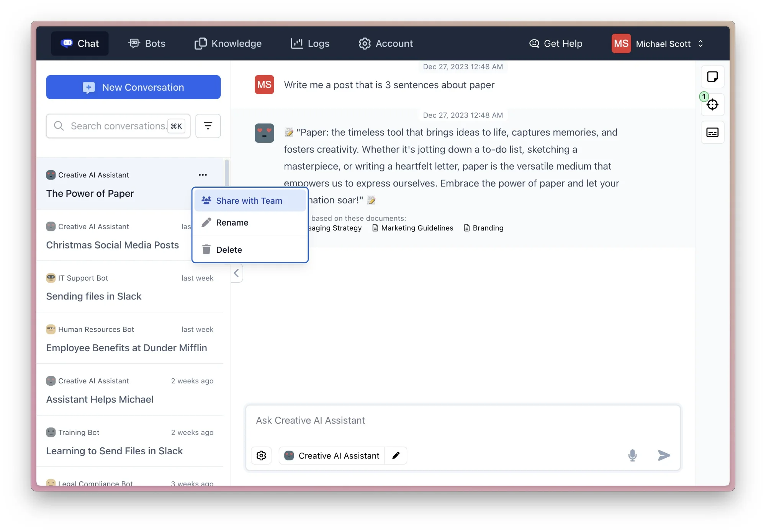Open chat settings gear icon
Screen dimensions: 766x532
click(261, 456)
